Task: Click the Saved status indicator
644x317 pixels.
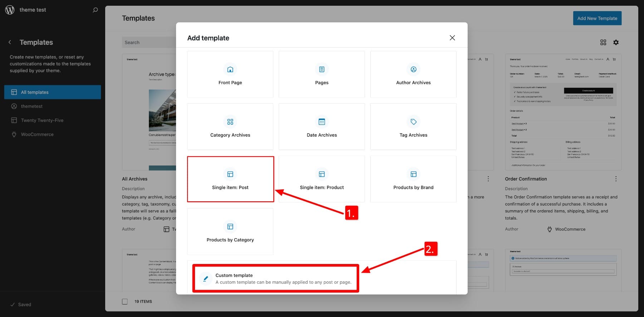Action: pyautogui.click(x=21, y=304)
